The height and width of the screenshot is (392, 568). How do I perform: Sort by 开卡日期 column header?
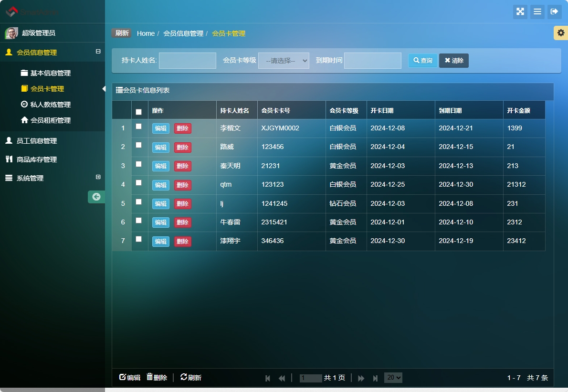(400, 110)
